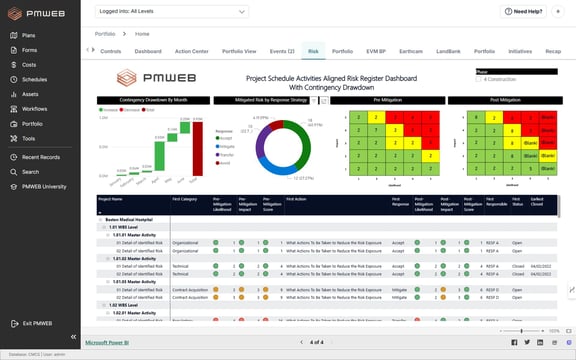
Task: Click the Home breadcrumb link
Action: pos(142,34)
